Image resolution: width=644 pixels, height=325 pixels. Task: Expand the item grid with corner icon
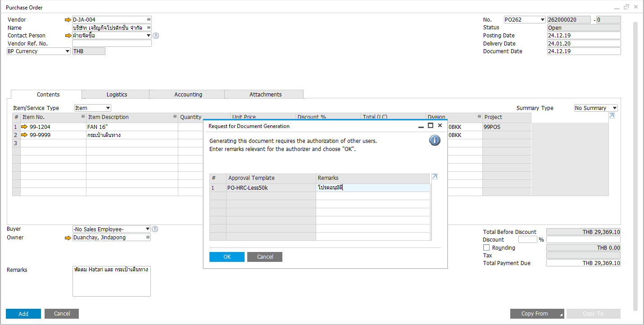point(612,116)
